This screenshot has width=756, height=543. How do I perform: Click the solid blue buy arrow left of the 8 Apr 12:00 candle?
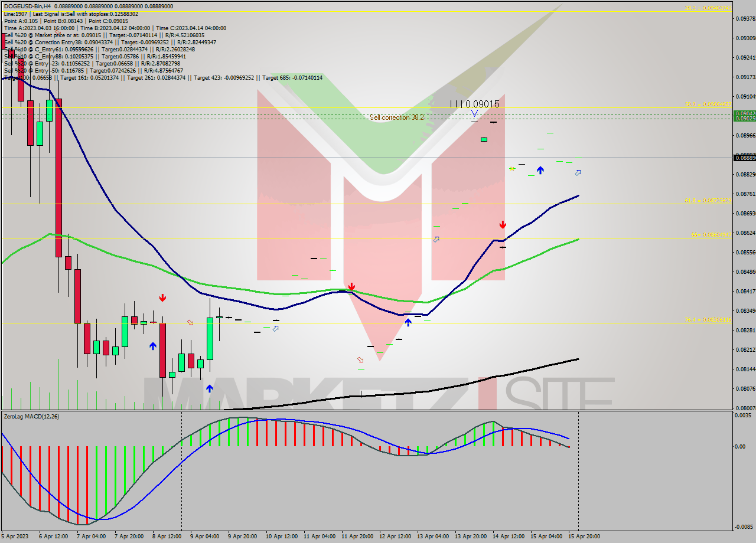point(153,346)
